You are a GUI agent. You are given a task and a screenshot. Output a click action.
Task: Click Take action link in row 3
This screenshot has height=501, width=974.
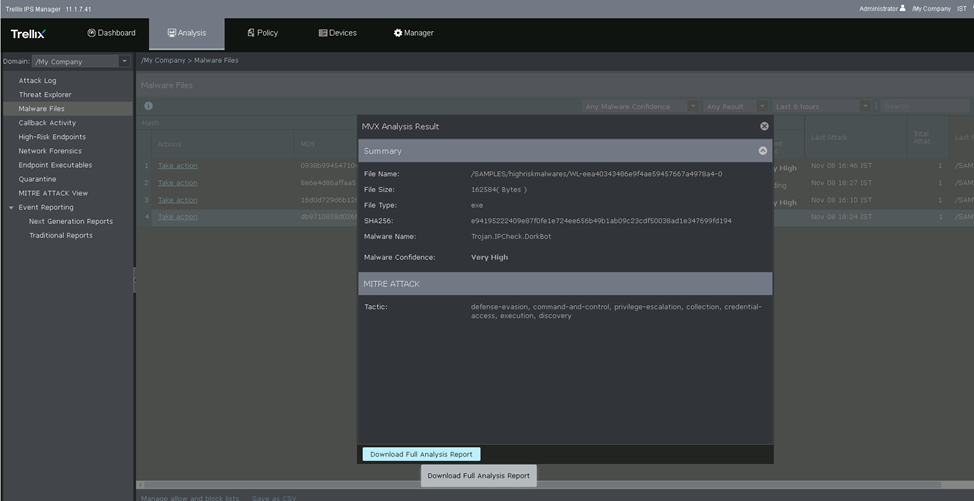point(178,200)
